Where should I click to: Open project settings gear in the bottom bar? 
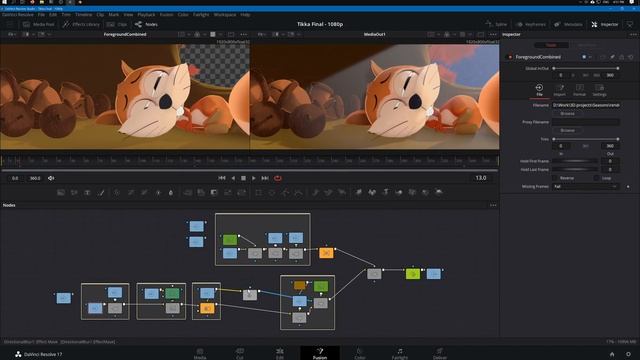pyautogui.click(x=628, y=354)
